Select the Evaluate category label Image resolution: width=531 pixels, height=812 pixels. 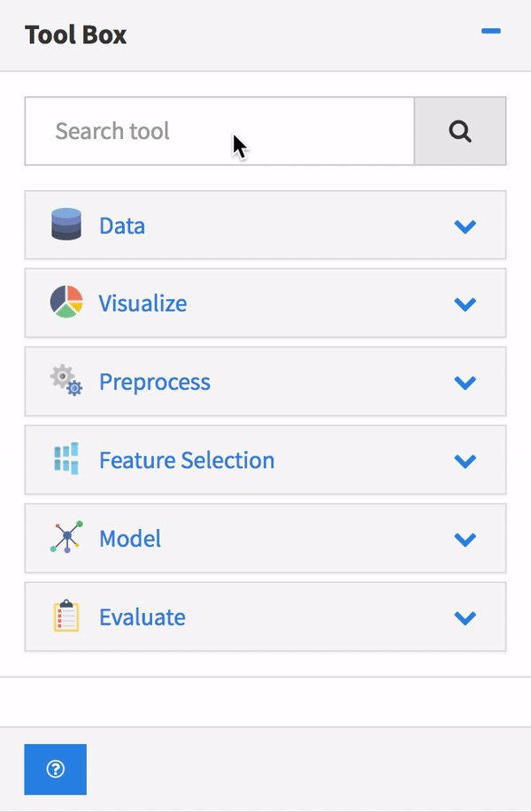(142, 617)
